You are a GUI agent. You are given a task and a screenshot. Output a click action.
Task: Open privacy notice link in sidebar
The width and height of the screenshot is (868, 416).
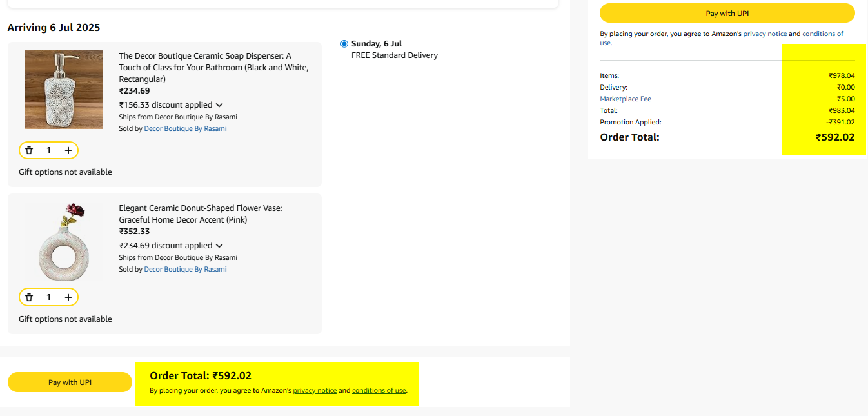click(765, 34)
